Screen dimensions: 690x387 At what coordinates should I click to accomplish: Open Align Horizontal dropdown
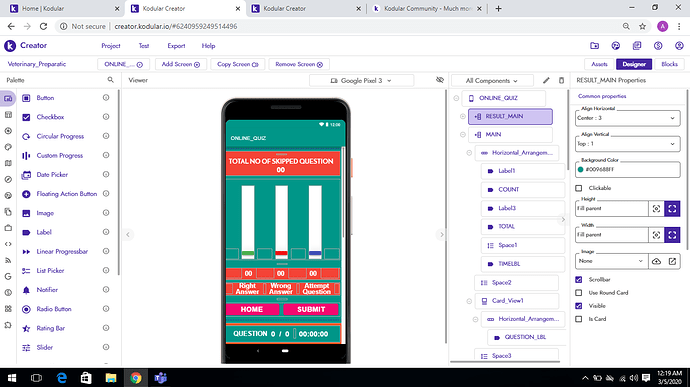(628, 118)
